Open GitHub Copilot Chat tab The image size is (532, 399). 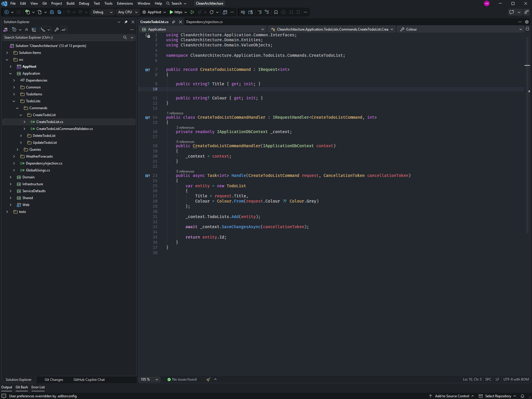coord(89,380)
